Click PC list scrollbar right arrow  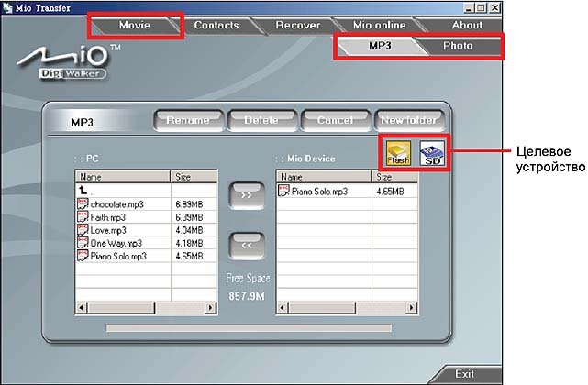coord(211,308)
